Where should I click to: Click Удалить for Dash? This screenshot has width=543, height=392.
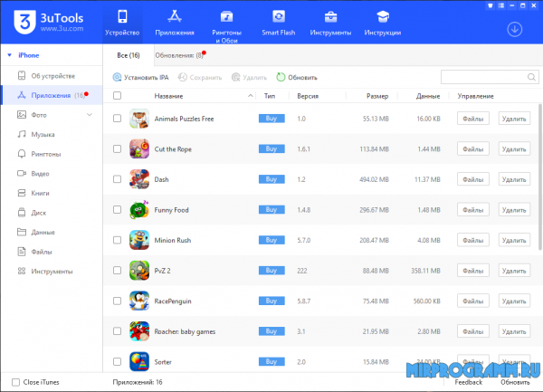point(514,179)
